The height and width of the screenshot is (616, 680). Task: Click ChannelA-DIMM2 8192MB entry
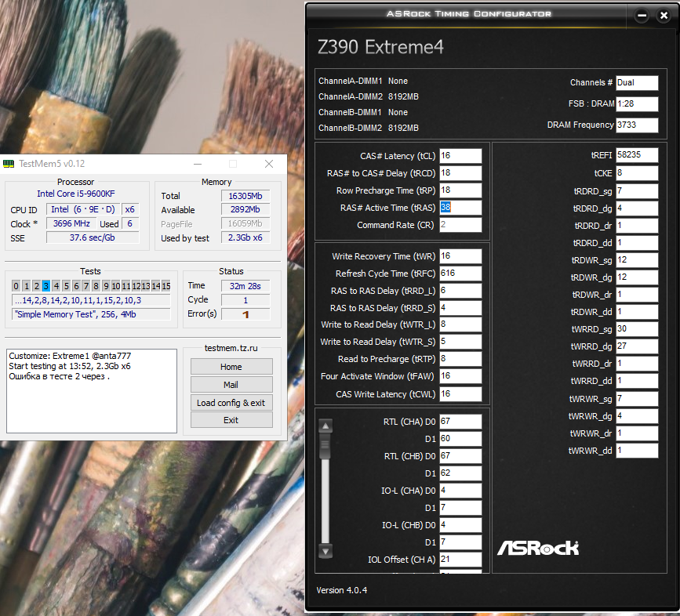click(x=369, y=96)
